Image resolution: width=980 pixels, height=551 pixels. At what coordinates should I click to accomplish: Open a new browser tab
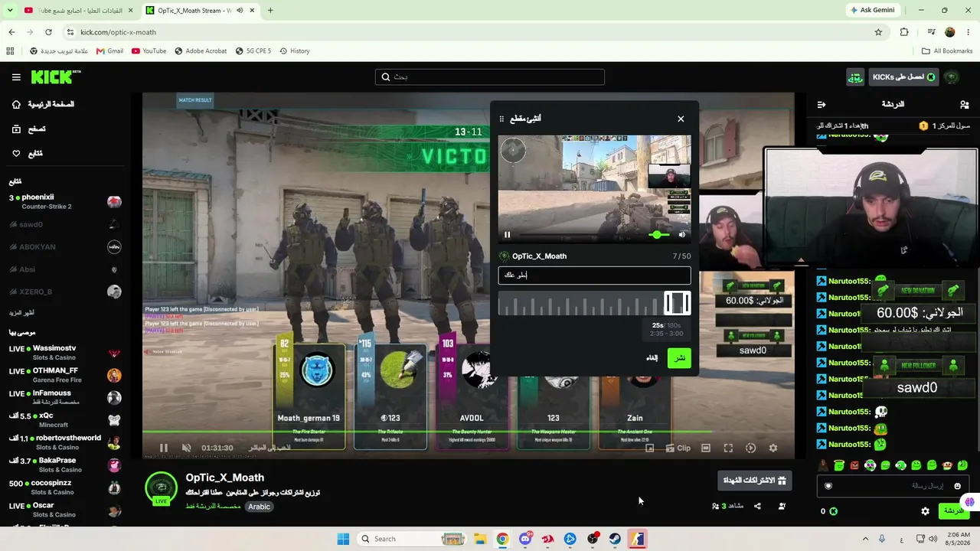pyautogui.click(x=270, y=11)
